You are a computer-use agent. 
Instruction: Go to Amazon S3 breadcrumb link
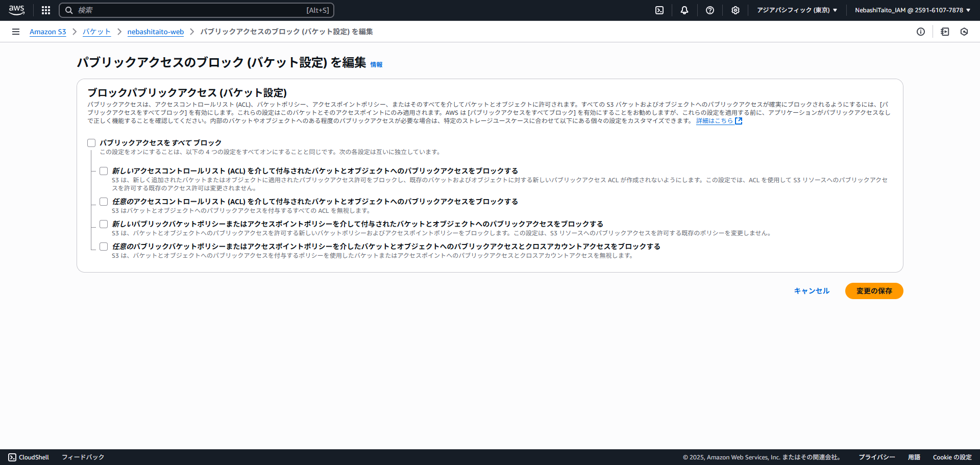[48, 32]
